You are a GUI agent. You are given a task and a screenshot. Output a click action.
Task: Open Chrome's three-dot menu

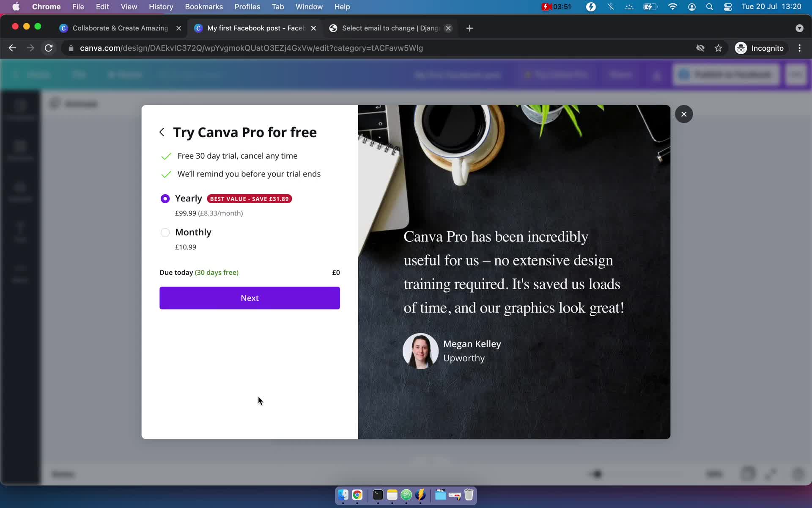pyautogui.click(x=799, y=48)
